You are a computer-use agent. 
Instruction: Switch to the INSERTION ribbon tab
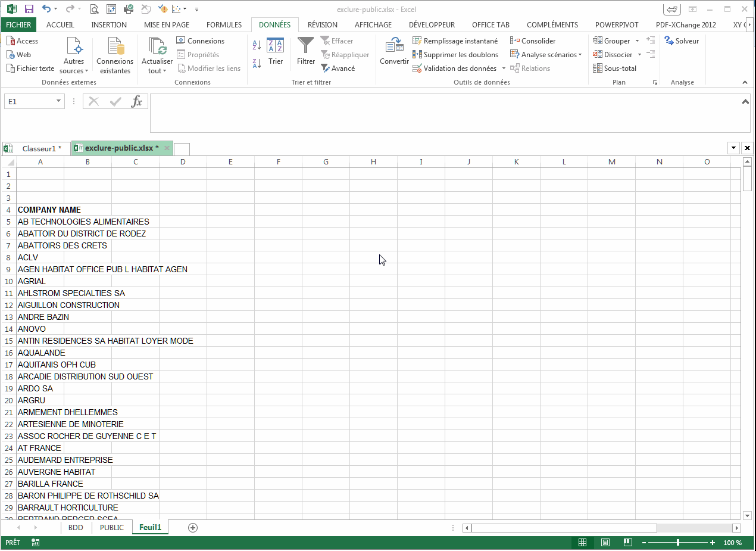point(109,25)
